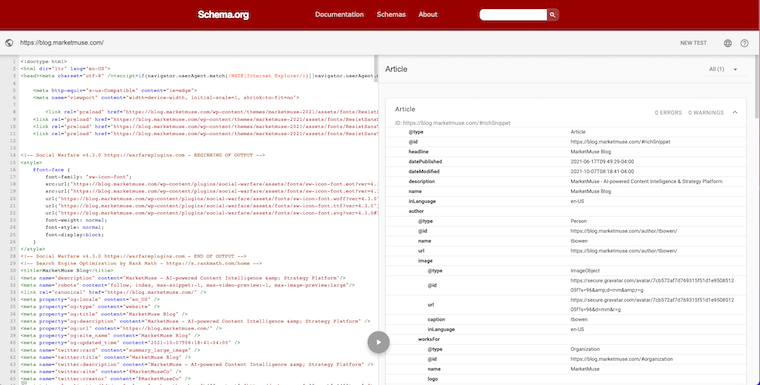The width and height of the screenshot is (760, 385).
Task: Click the Schema.org logo
Action: pyautogui.click(x=223, y=15)
